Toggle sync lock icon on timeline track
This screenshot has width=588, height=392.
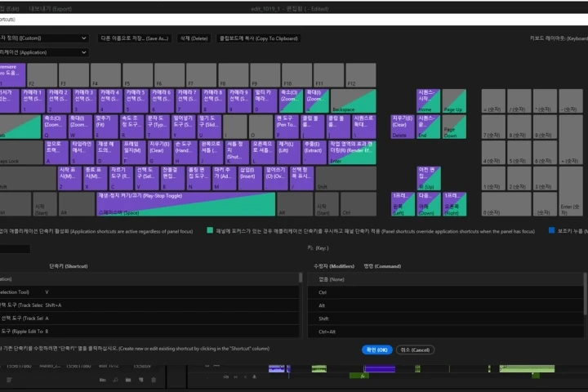pos(225,376)
